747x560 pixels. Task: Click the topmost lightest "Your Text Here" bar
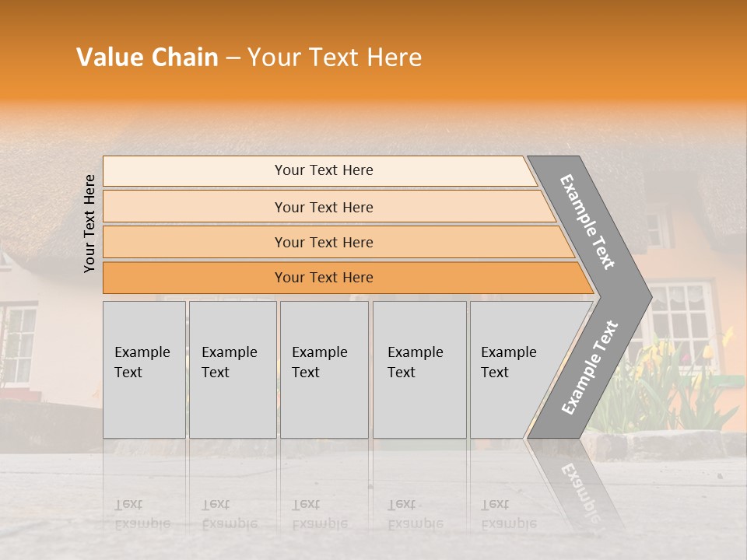coord(324,170)
